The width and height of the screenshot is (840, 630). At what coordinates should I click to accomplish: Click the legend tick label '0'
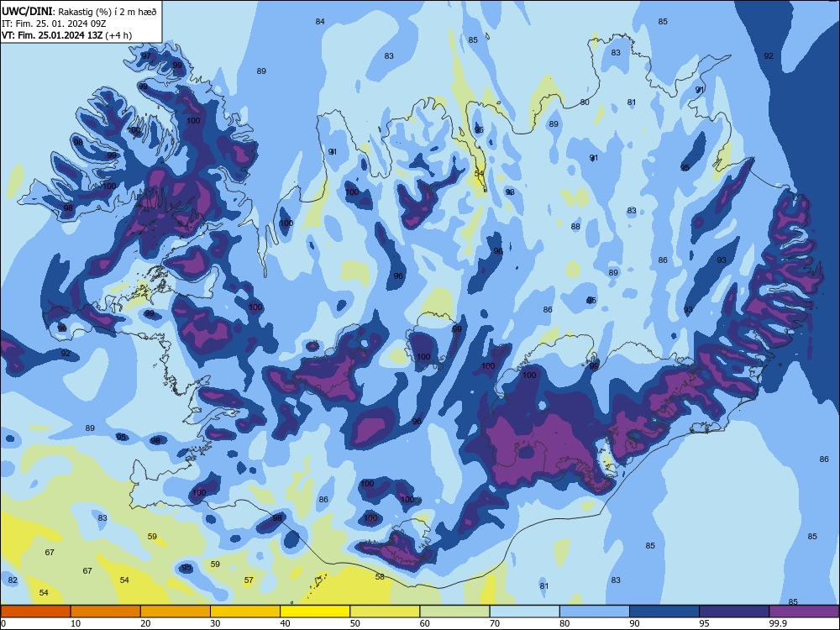pyautogui.click(x=3, y=623)
